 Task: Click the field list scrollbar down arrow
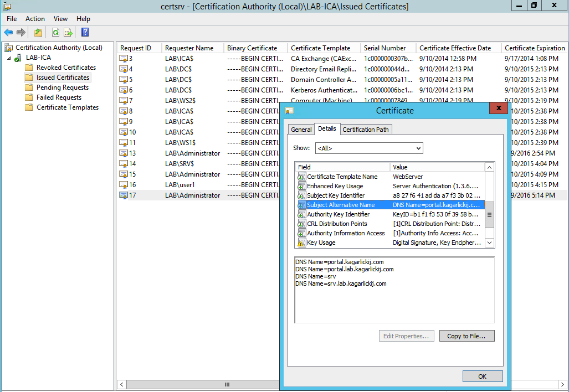(x=489, y=243)
